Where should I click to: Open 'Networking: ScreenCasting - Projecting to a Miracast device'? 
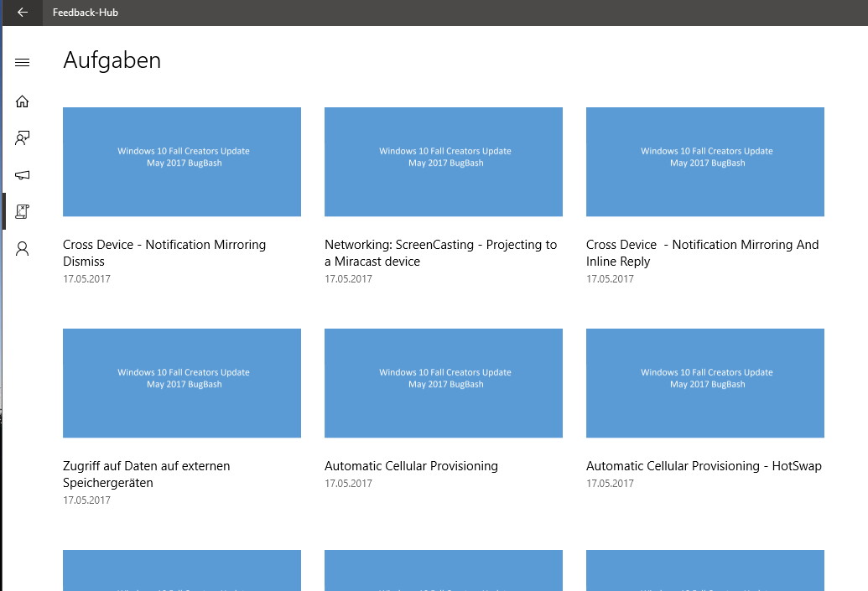click(x=440, y=253)
